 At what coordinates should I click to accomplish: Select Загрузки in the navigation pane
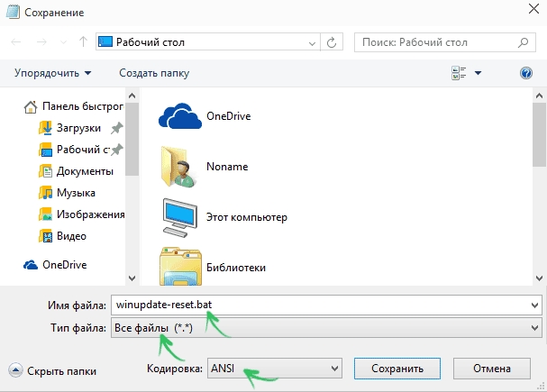[x=77, y=128]
